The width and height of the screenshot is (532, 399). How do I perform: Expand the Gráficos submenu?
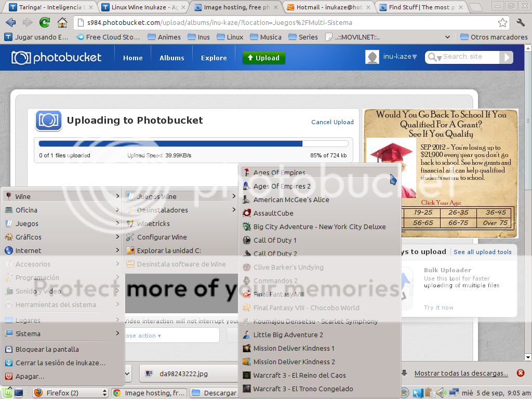click(62, 237)
